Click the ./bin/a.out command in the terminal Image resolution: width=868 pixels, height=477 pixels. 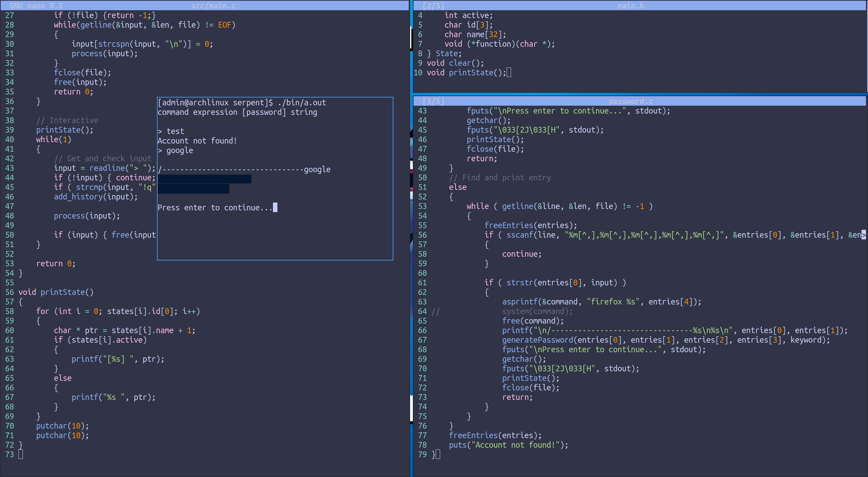click(302, 103)
